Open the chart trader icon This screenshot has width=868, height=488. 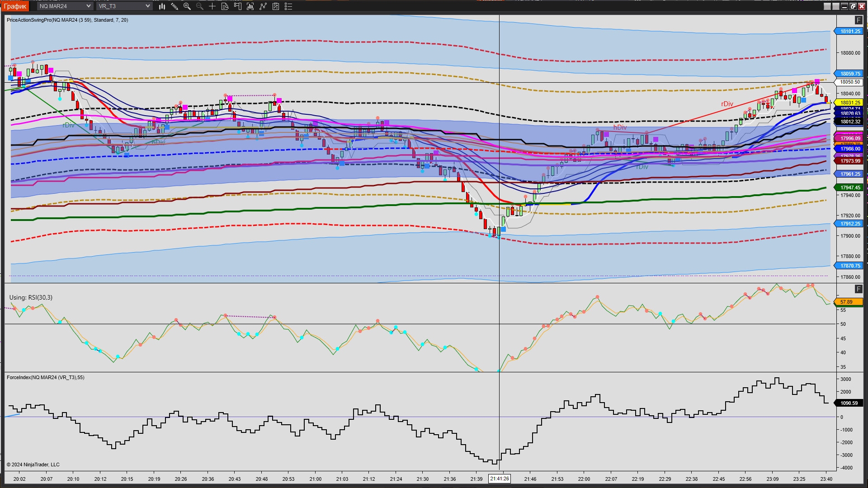[x=238, y=6]
